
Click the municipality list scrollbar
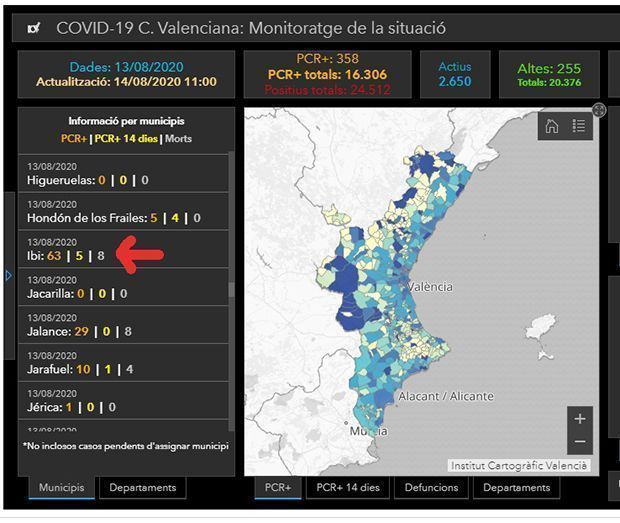[x=231, y=290]
